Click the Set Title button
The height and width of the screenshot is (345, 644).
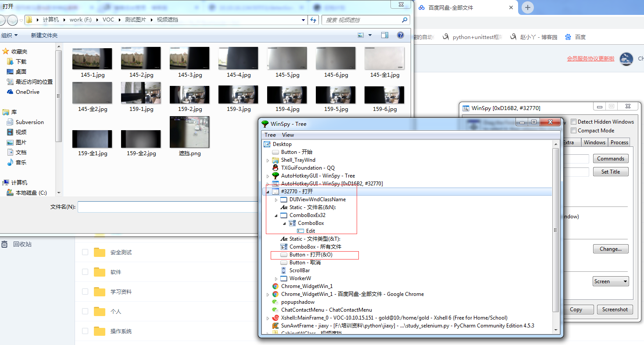point(611,172)
